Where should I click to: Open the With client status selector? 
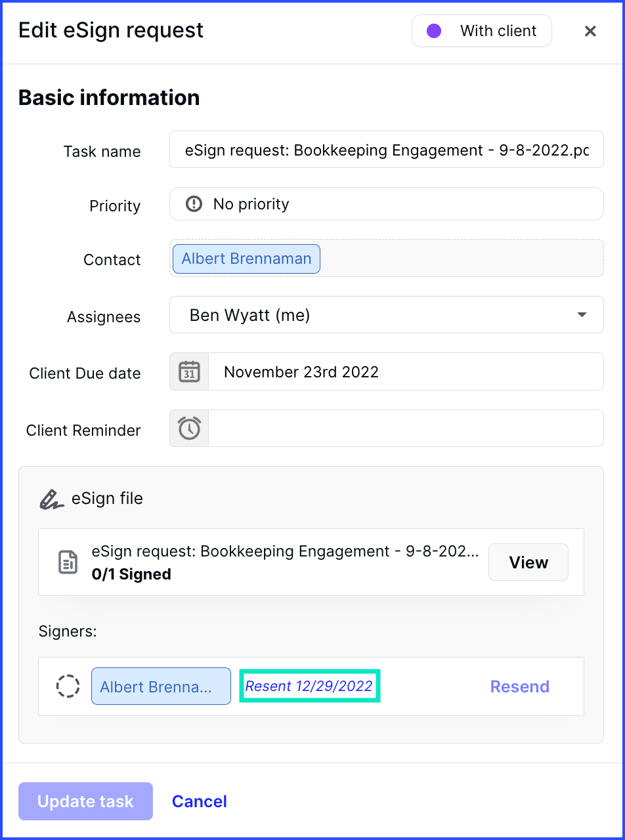tap(482, 31)
